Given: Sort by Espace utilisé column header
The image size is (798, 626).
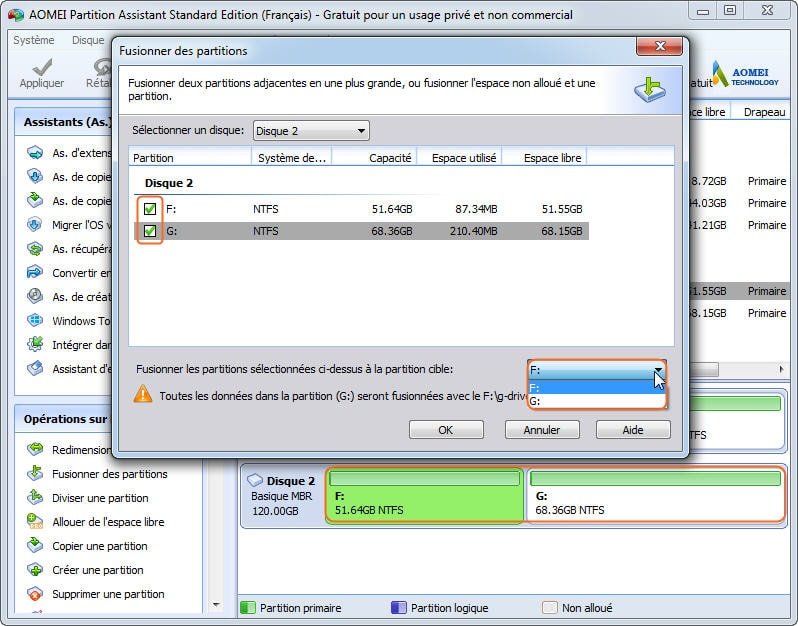Looking at the screenshot, I should (460, 158).
